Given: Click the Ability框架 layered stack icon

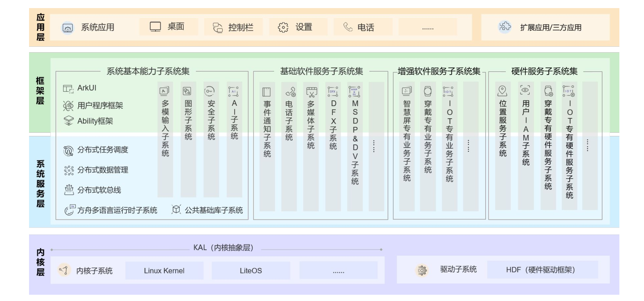Looking at the screenshot, I should tap(68, 121).
